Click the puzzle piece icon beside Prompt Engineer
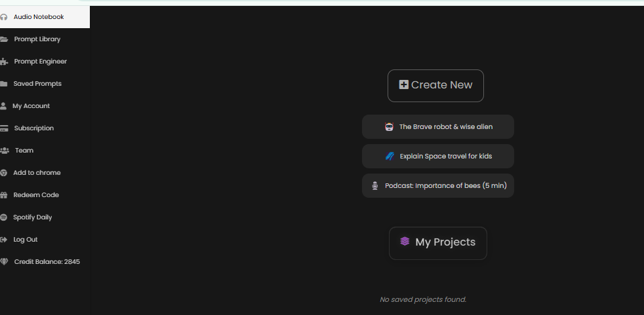 pos(4,62)
